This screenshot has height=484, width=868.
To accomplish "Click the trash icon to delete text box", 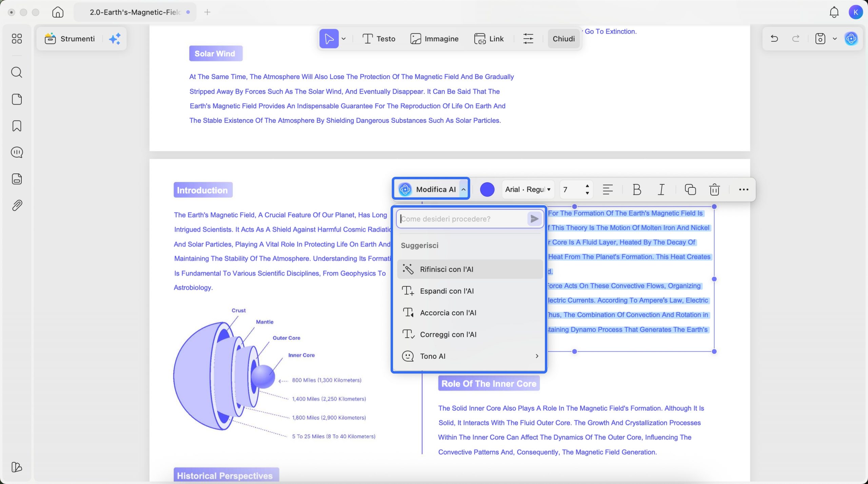I will point(714,189).
